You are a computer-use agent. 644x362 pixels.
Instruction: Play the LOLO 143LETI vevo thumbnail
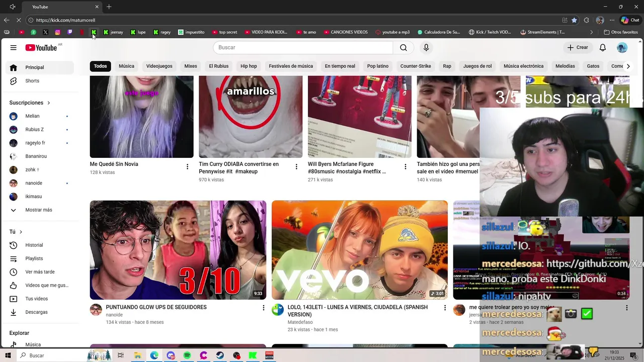coord(360,250)
